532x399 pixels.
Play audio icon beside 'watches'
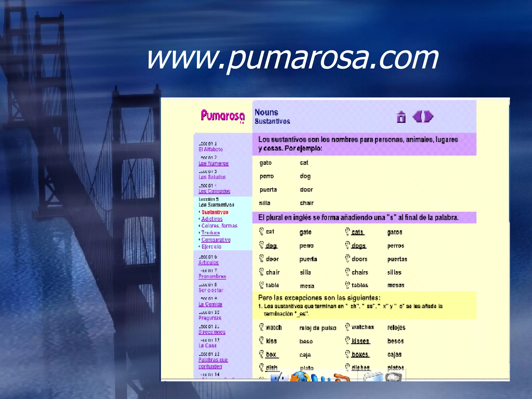[348, 327]
